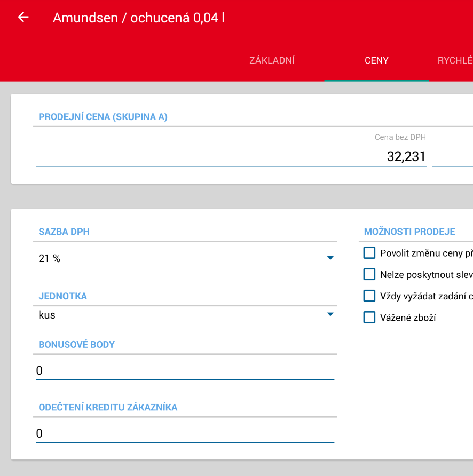Expand the Jednotka kus dropdown

click(x=185, y=315)
